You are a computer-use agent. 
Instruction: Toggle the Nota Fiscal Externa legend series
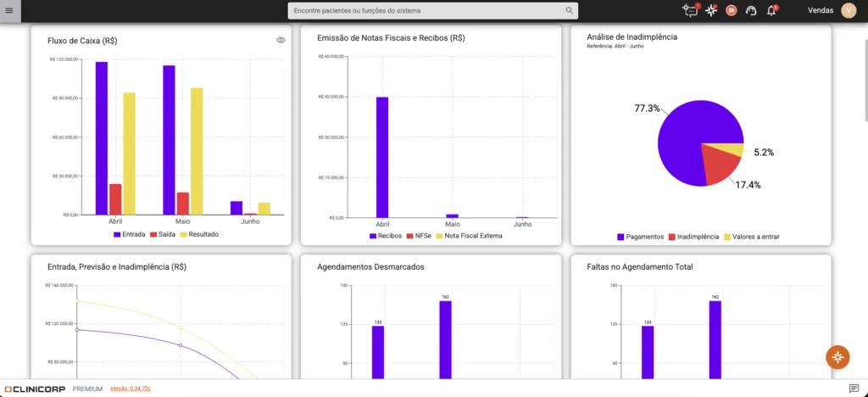coord(470,236)
